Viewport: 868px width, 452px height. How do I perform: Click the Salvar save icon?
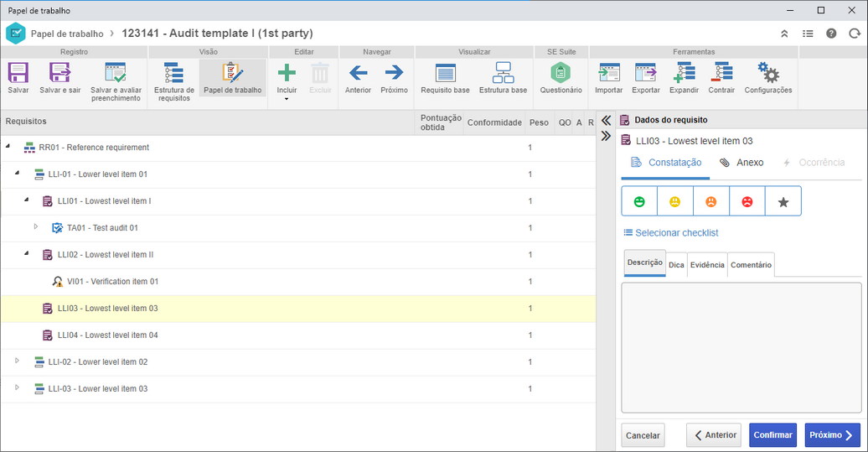tap(18, 73)
